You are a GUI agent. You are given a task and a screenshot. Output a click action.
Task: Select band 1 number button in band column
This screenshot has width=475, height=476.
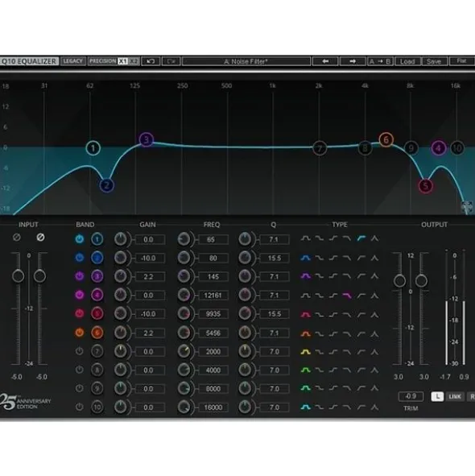click(97, 239)
